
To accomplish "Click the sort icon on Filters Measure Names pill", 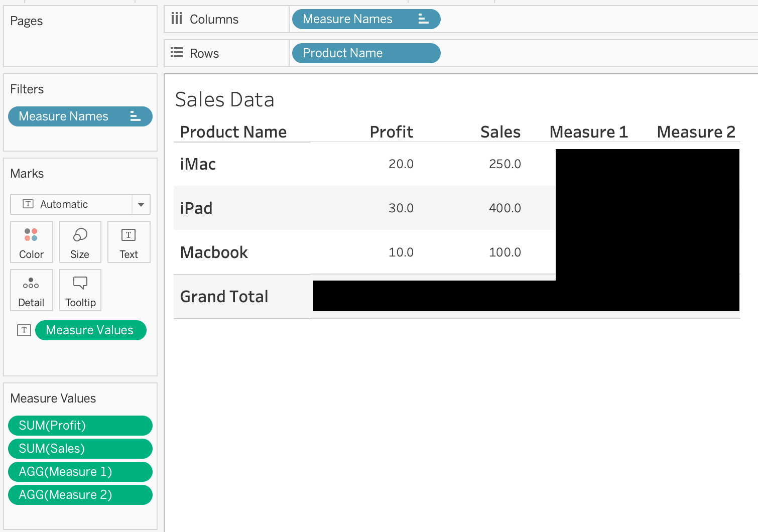I will (x=135, y=116).
